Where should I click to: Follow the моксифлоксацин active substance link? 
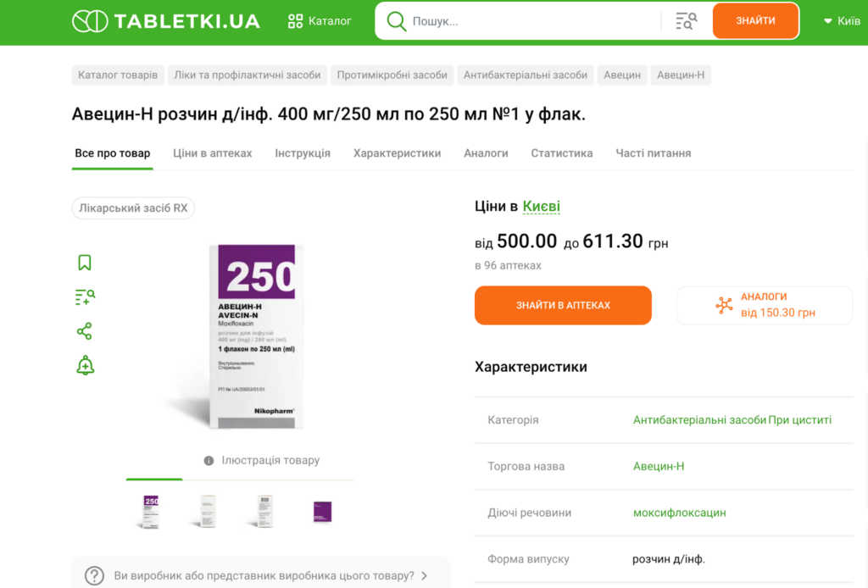pos(679,513)
